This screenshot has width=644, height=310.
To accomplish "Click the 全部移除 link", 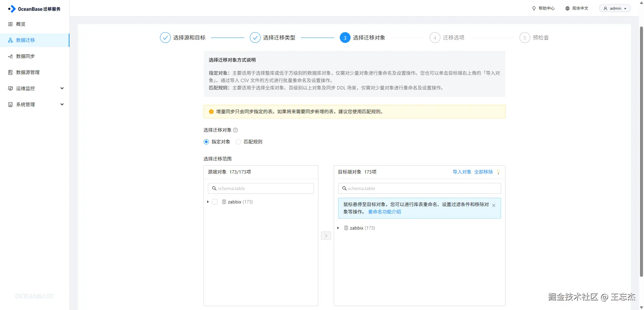I will point(483,172).
